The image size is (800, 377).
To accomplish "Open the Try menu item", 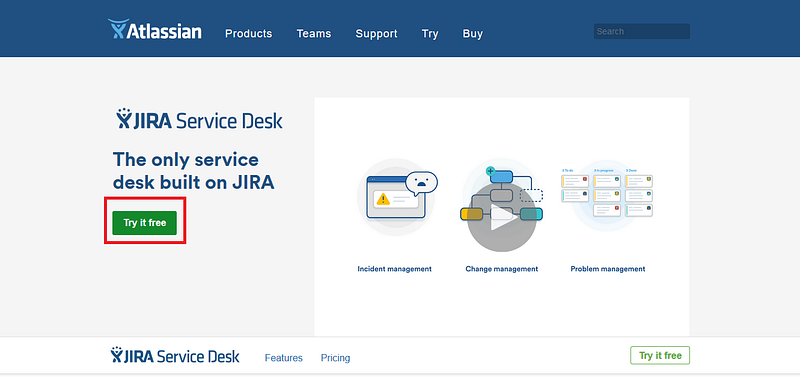I will (x=430, y=34).
